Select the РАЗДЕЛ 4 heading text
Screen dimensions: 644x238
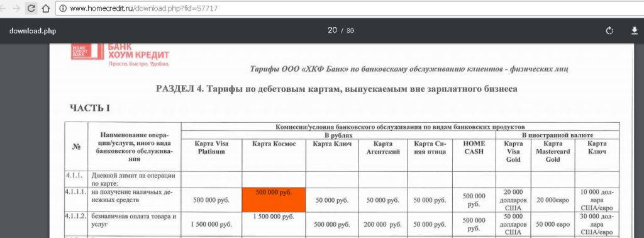(336, 89)
